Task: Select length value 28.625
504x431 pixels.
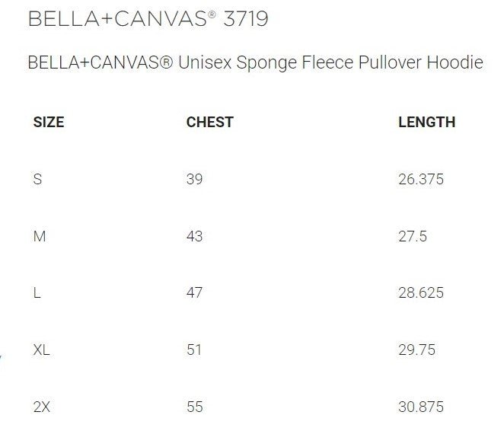Action: click(420, 293)
